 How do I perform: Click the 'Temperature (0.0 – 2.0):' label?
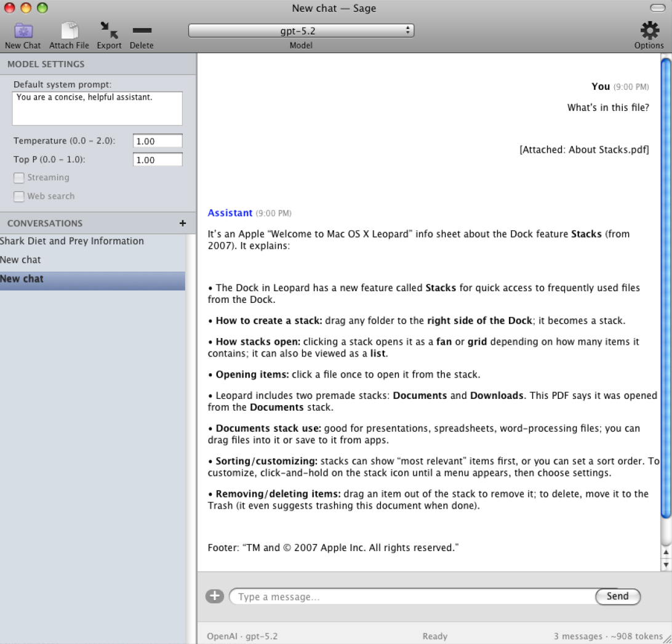(64, 140)
